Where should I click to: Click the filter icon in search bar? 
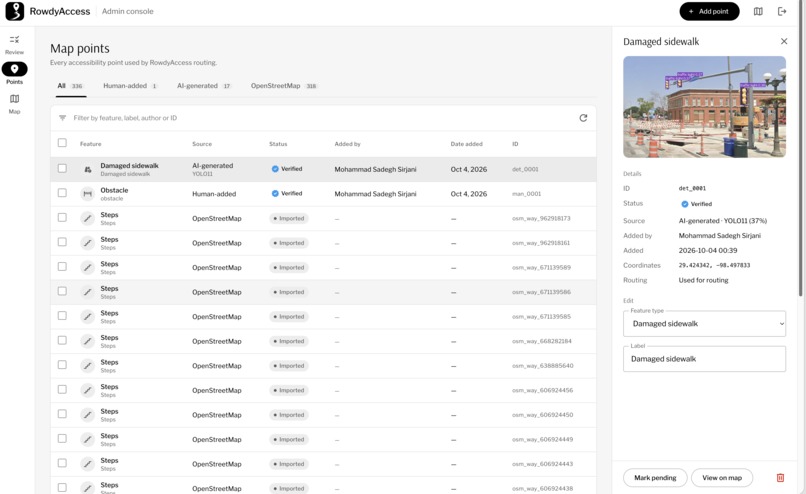click(62, 118)
